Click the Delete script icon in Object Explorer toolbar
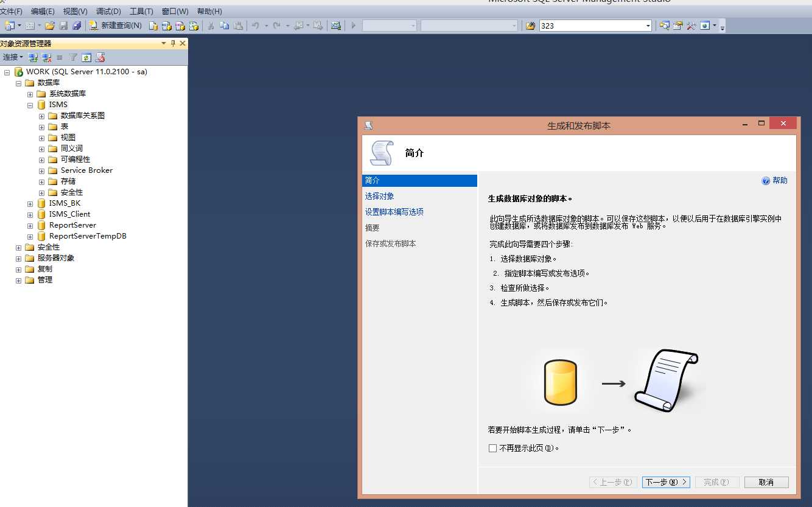 [100, 57]
